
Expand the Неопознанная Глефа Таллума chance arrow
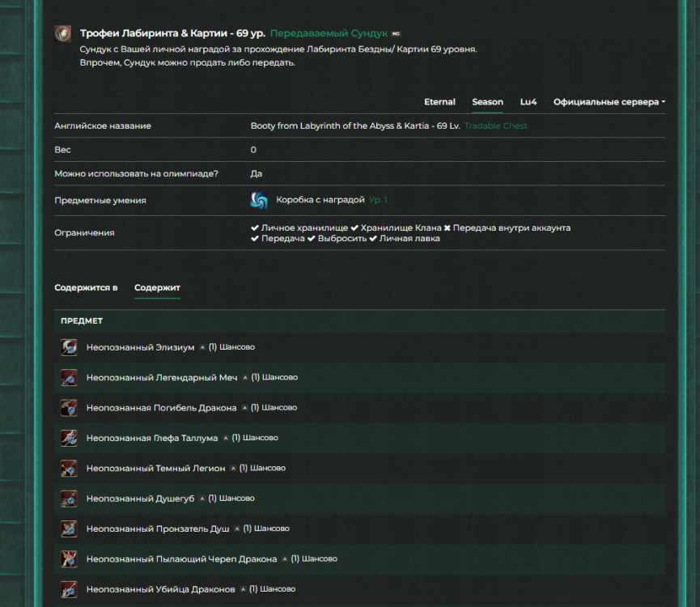click(x=227, y=437)
